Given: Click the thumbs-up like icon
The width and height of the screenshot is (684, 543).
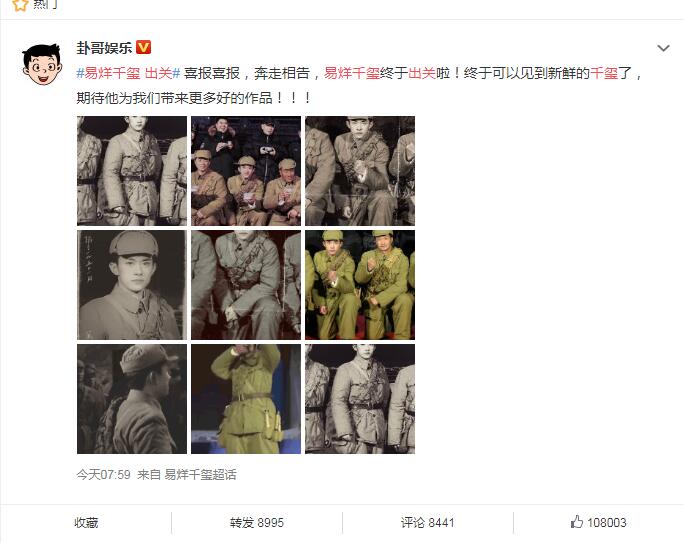Looking at the screenshot, I should pyautogui.click(x=576, y=522).
